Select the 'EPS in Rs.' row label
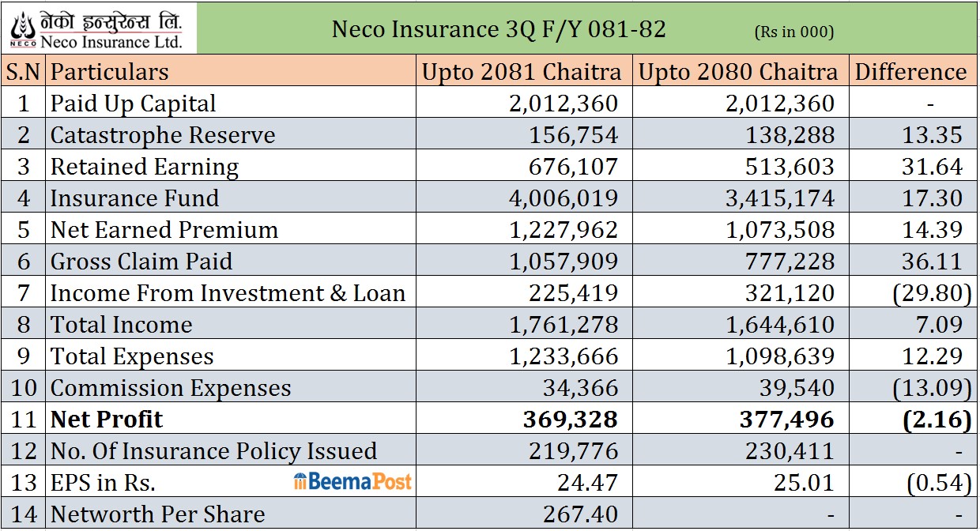 pyautogui.click(x=103, y=482)
